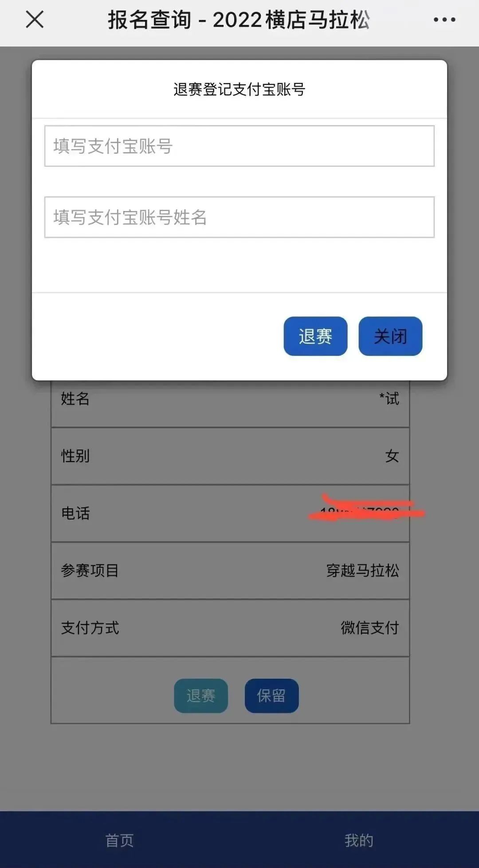The image size is (479, 868).
Task: Tap the 退赛登记支付宝账号 dialog title
Action: 239,89
